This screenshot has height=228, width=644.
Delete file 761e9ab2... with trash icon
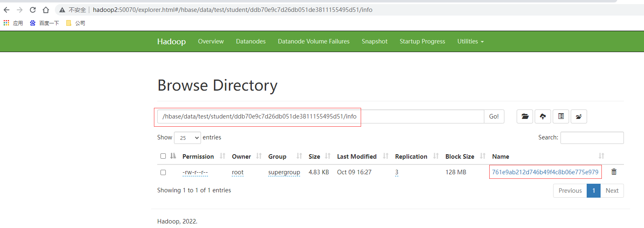(614, 172)
